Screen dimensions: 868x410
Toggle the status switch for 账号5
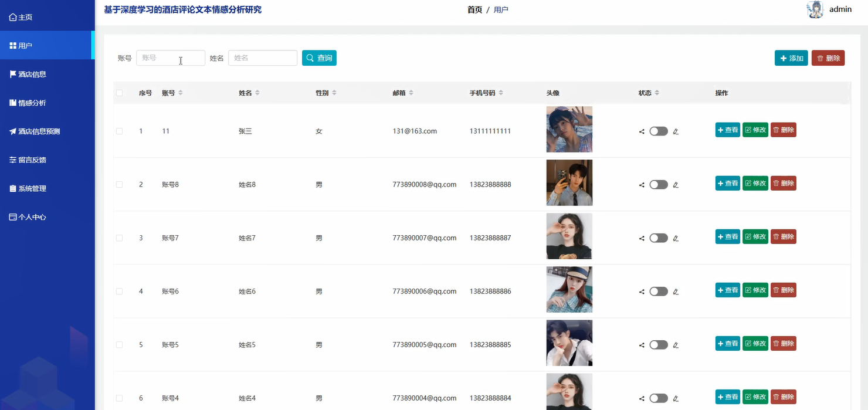coord(659,345)
